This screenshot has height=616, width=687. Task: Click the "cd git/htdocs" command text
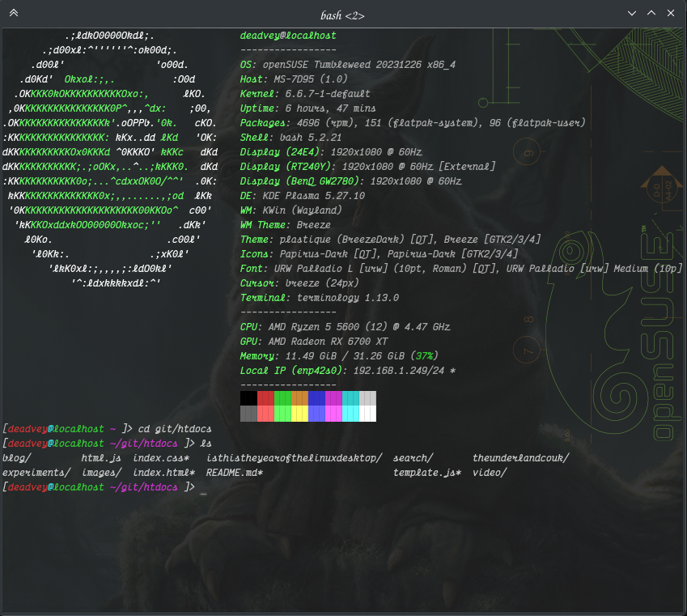click(175, 429)
